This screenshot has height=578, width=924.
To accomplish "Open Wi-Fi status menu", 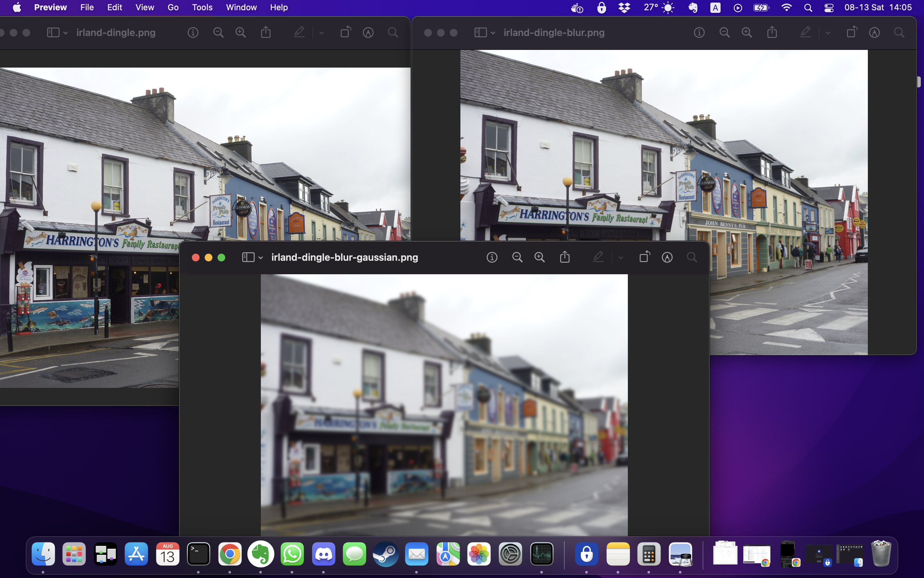I will click(x=787, y=8).
